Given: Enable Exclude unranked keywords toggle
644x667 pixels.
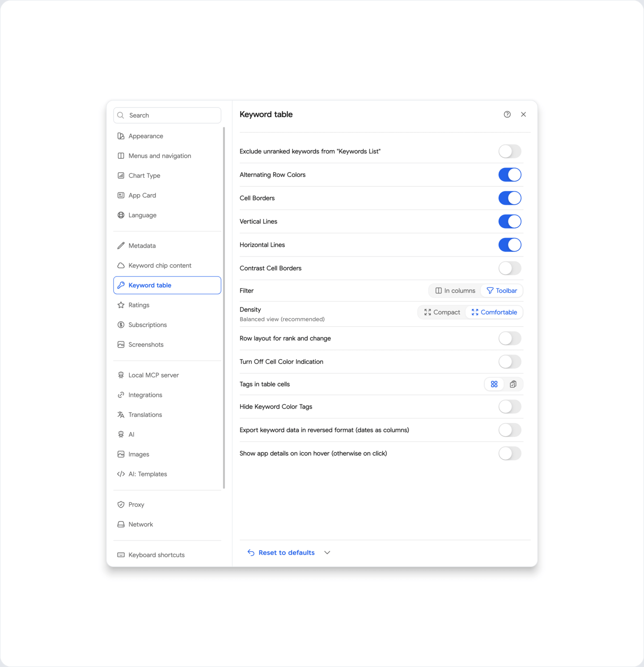Looking at the screenshot, I should pyautogui.click(x=510, y=152).
